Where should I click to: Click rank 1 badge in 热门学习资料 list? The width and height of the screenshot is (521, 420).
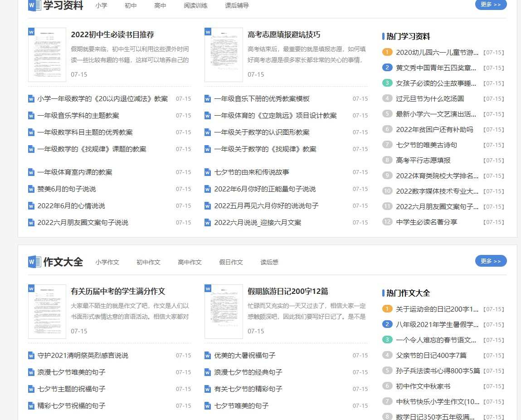(x=387, y=52)
